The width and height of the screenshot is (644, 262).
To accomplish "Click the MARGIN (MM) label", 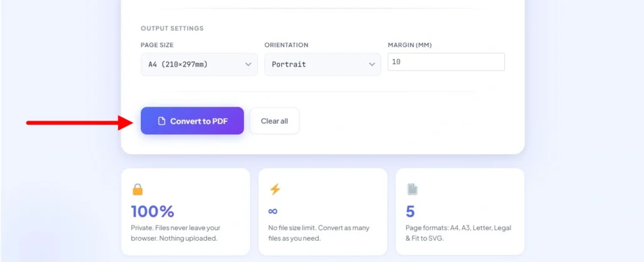I will (x=409, y=45).
